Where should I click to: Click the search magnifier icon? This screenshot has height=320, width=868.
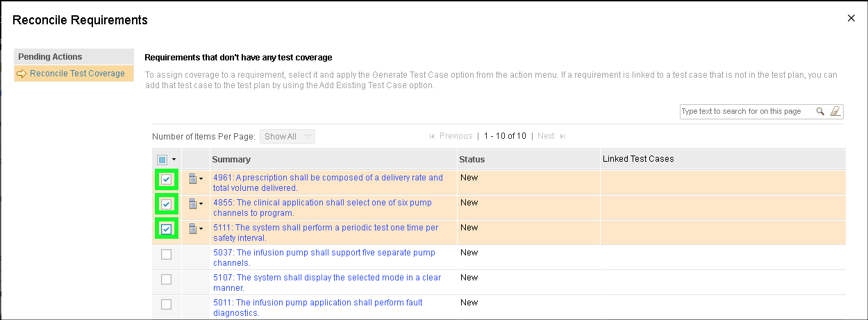pyautogui.click(x=820, y=111)
